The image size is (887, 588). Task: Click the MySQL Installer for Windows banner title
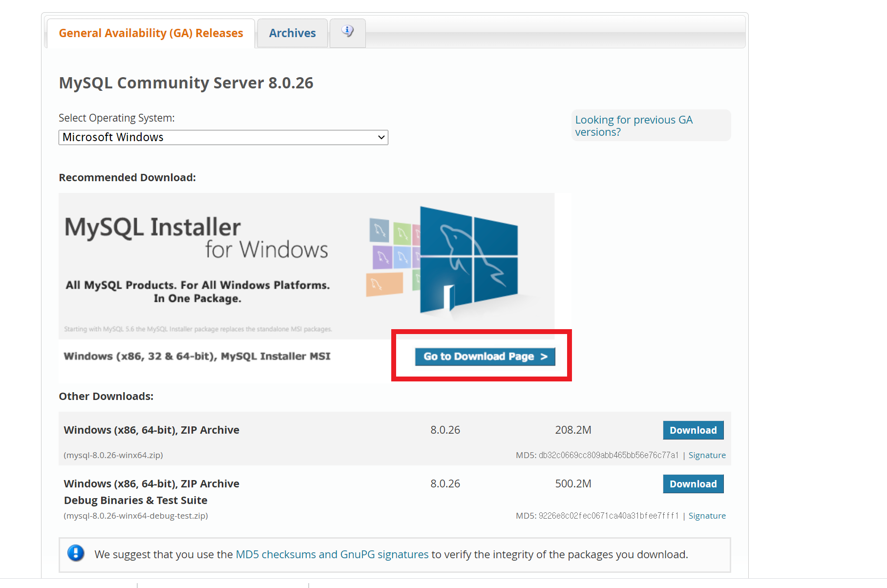tap(196, 238)
